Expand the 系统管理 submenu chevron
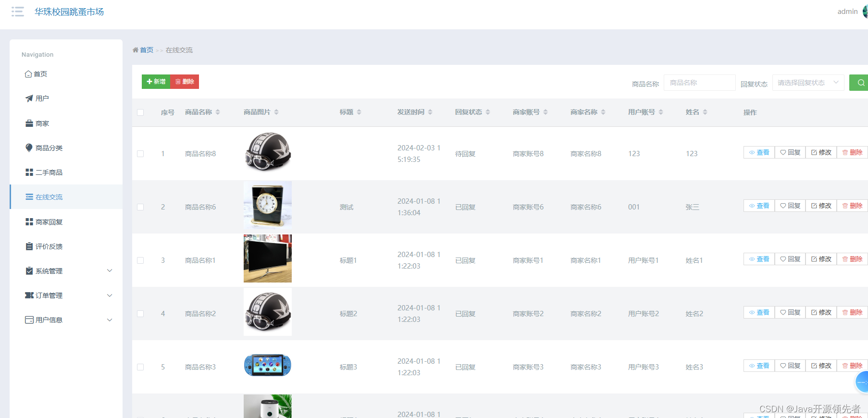 click(110, 270)
